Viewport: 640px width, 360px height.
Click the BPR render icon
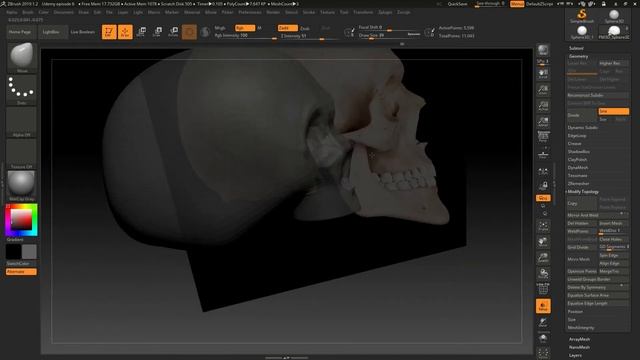pos(543,50)
